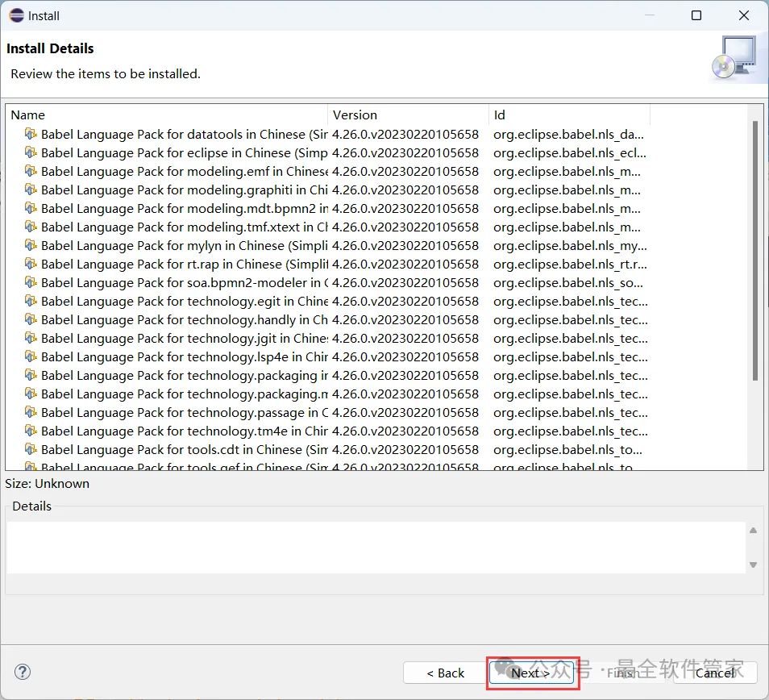
Task: Click Details pane scroll up arrow
Action: pos(754,531)
